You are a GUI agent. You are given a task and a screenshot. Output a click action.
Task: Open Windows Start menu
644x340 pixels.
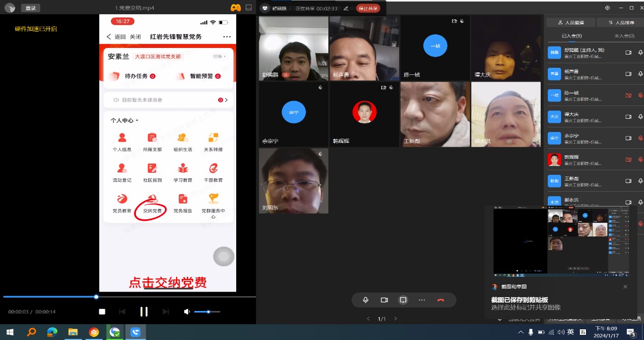[10, 332]
